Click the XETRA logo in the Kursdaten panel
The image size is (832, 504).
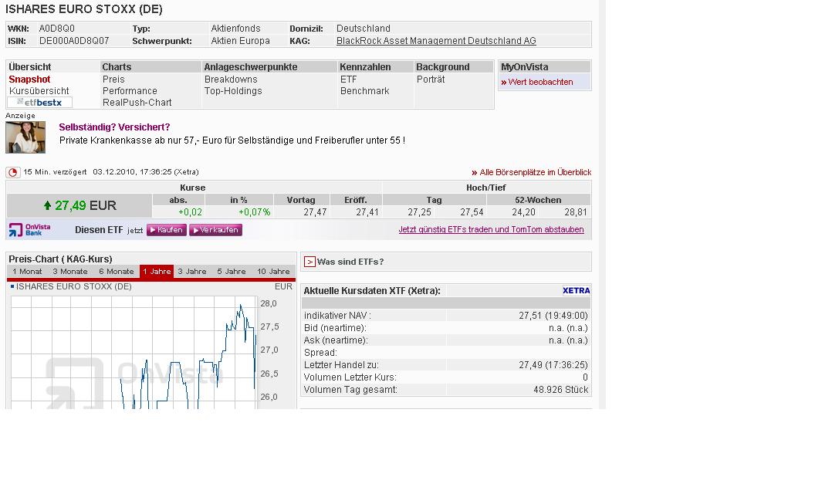[x=576, y=291]
